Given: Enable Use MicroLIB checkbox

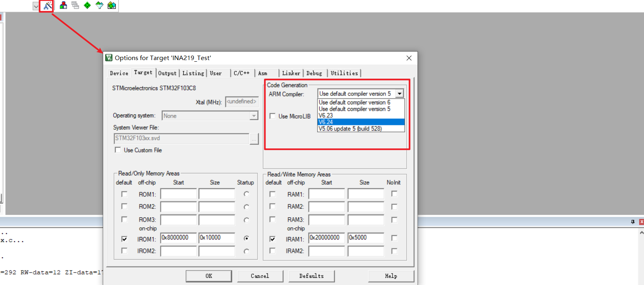Looking at the screenshot, I should click(x=272, y=116).
